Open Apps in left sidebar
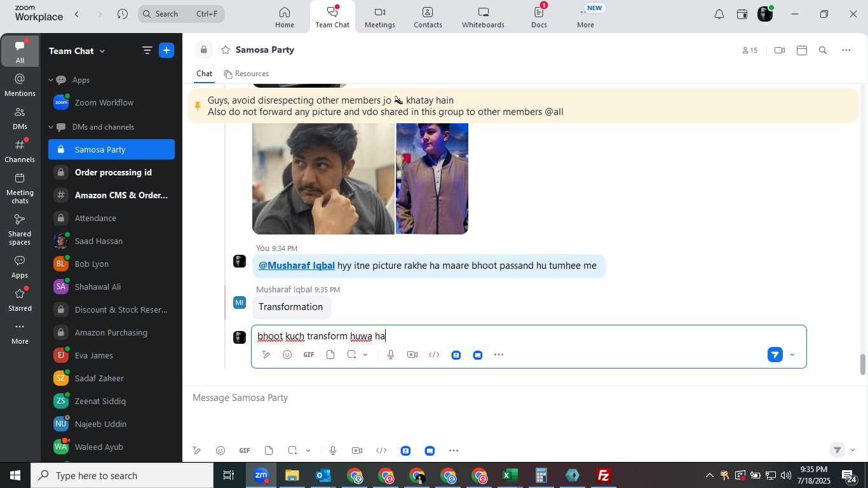868x488 pixels. pos(20,267)
